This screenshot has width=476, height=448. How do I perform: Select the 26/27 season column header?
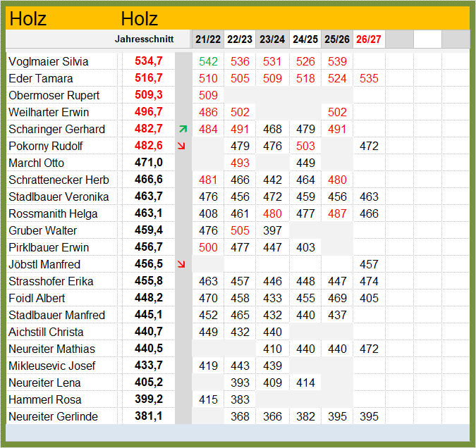point(369,39)
